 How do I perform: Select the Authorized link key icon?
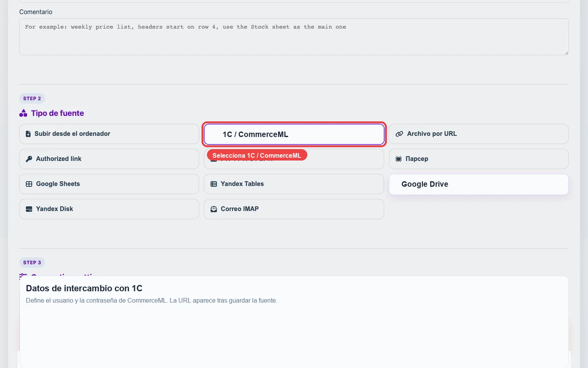point(29,159)
